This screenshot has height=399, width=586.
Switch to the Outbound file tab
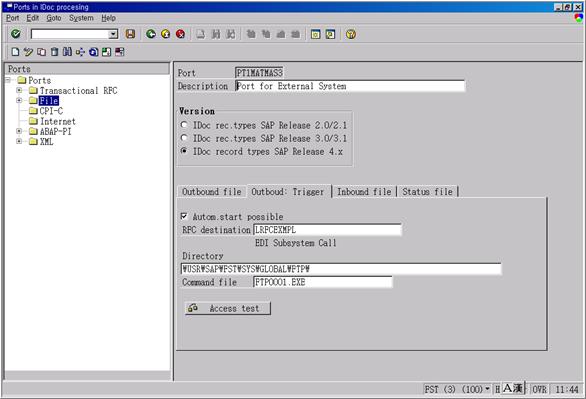(212, 191)
